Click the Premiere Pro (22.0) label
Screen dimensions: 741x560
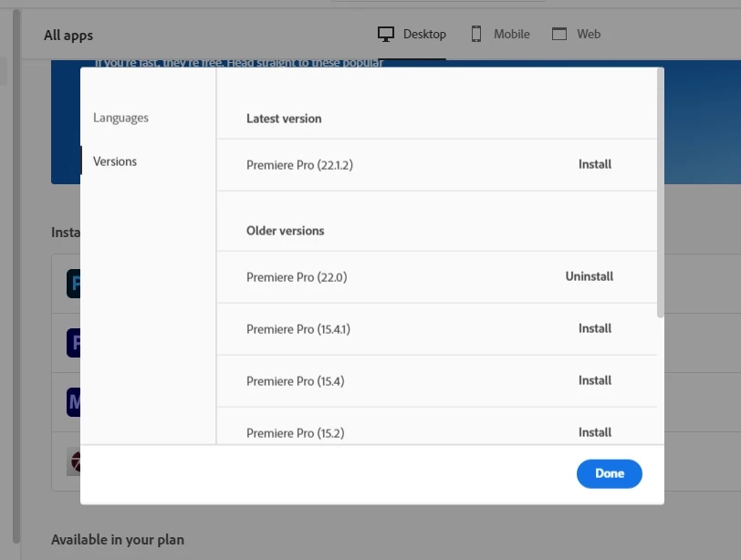point(297,277)
